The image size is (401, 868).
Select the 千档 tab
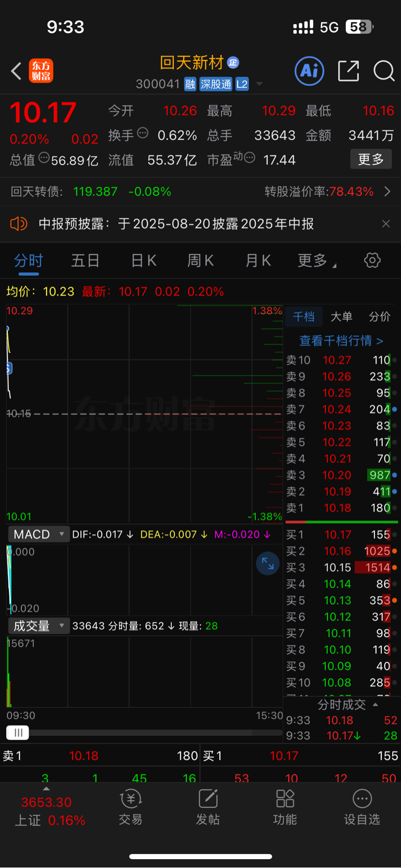pyautogui.click(x=304, y=317)
